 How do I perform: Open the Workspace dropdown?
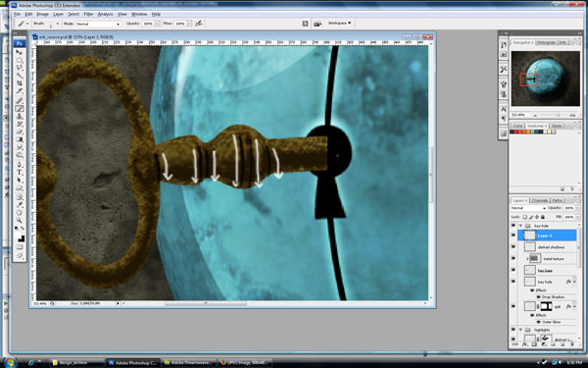click(x=340, y=23)
